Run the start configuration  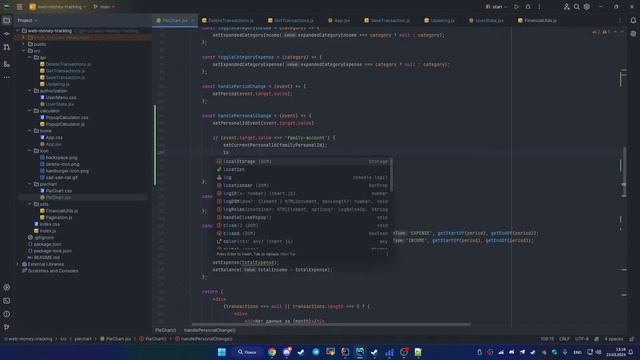pos(516,7)
